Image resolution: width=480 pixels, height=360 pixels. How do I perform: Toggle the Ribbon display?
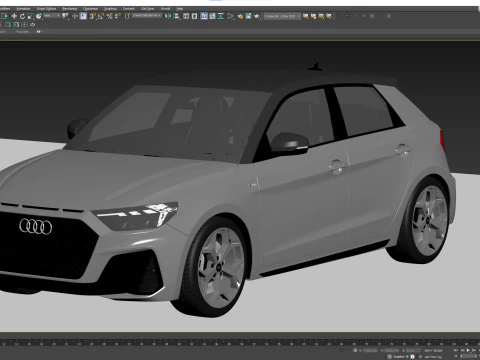tap(204, 16)
